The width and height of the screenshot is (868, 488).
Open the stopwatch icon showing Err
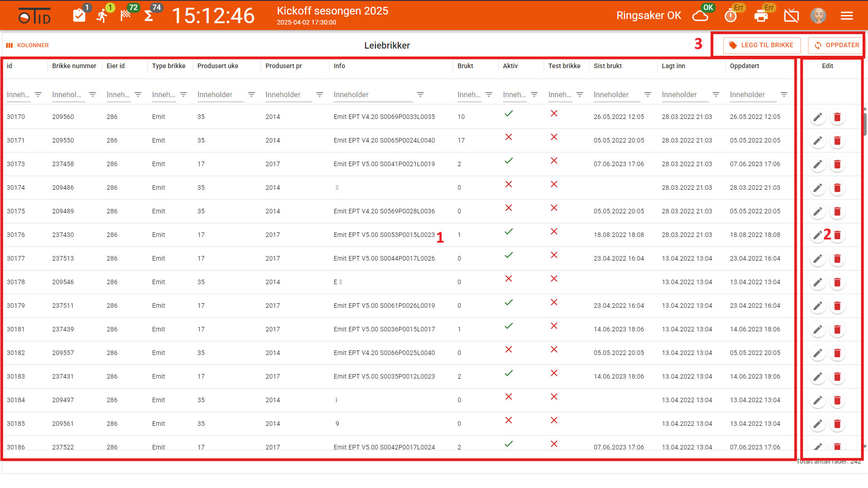730,16
